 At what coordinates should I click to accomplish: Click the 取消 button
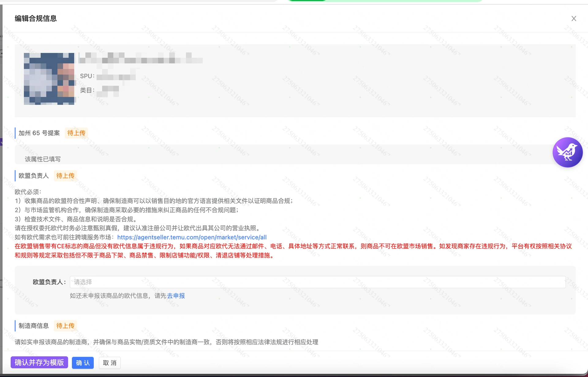(110, 363)
